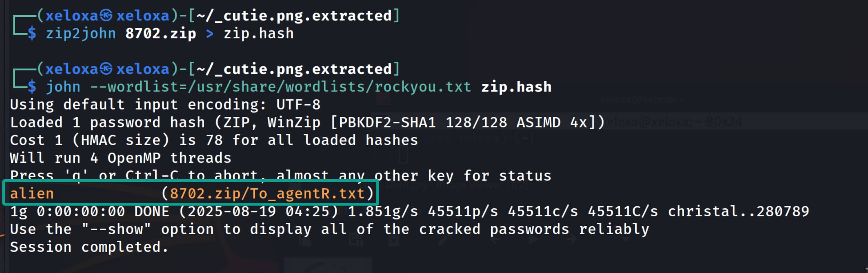Click the 'Will run 4 OpenMP threads' line
The width and height of the screenshot is (868, 273).
pyautogui.click(x=121, y=158)
